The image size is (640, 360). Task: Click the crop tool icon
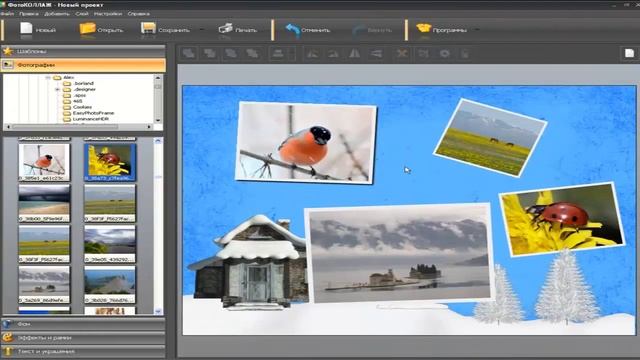click(423, 53)
